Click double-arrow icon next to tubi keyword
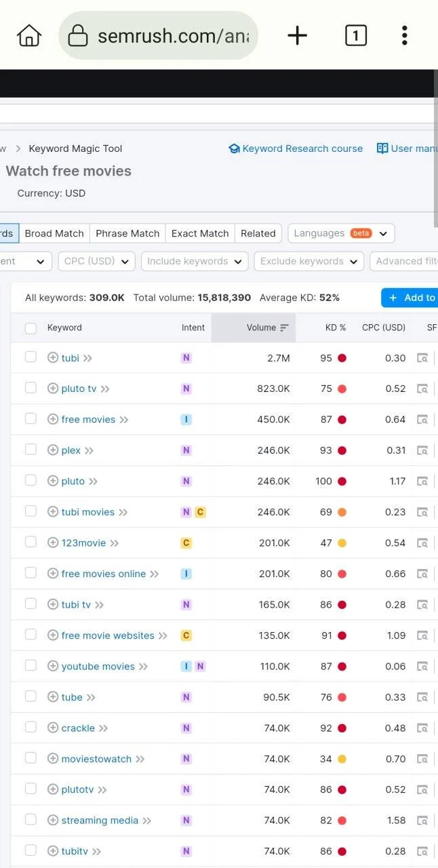The image size is (438, 868). [87, 358]
